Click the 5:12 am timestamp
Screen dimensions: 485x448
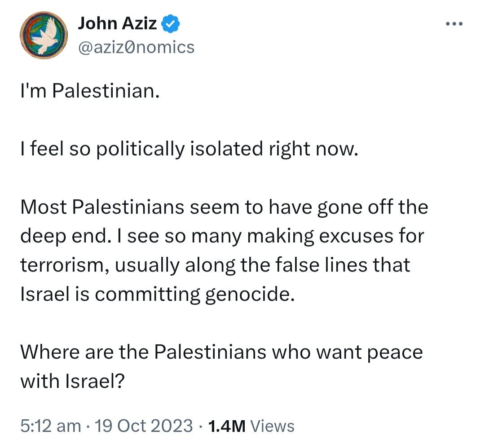coord(51,426)
